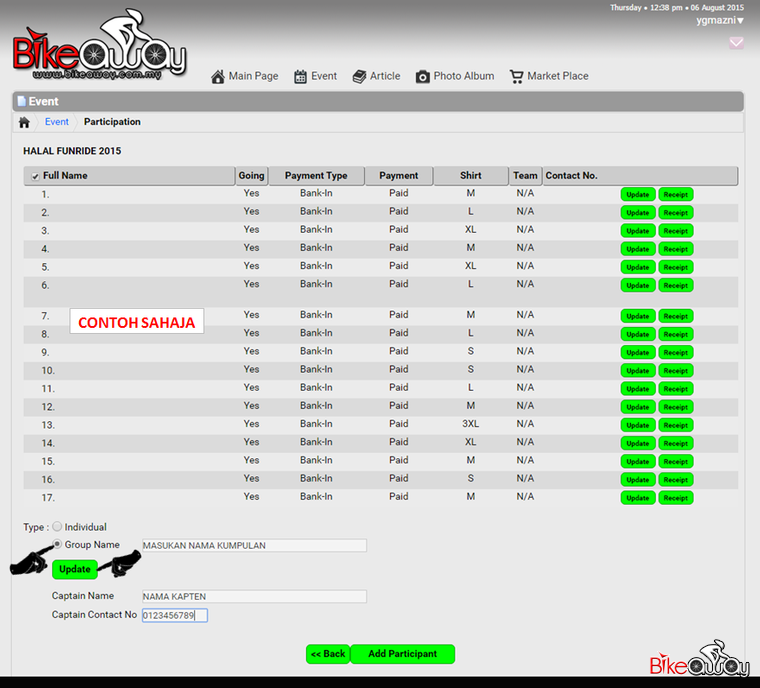Select the Individual type radio button

pyautogui.click(x=57, y=527)
